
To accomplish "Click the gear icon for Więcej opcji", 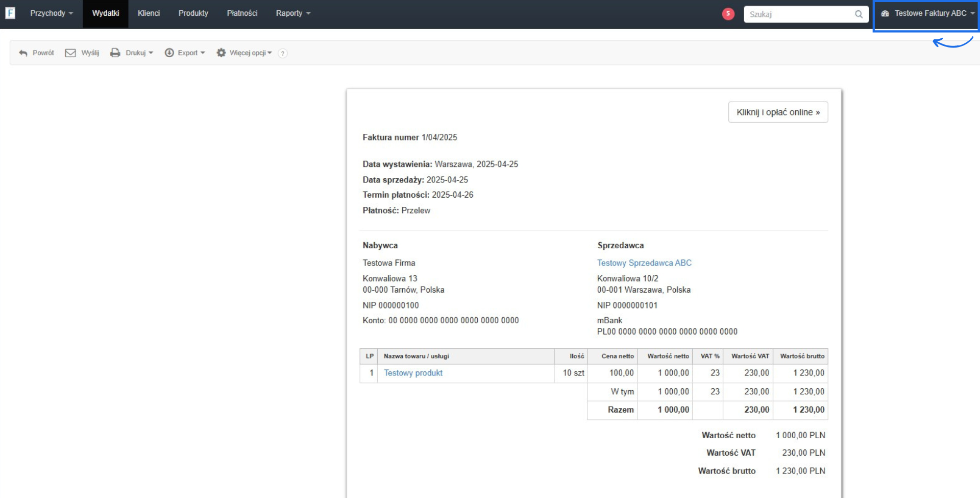I will click(221, 53).
